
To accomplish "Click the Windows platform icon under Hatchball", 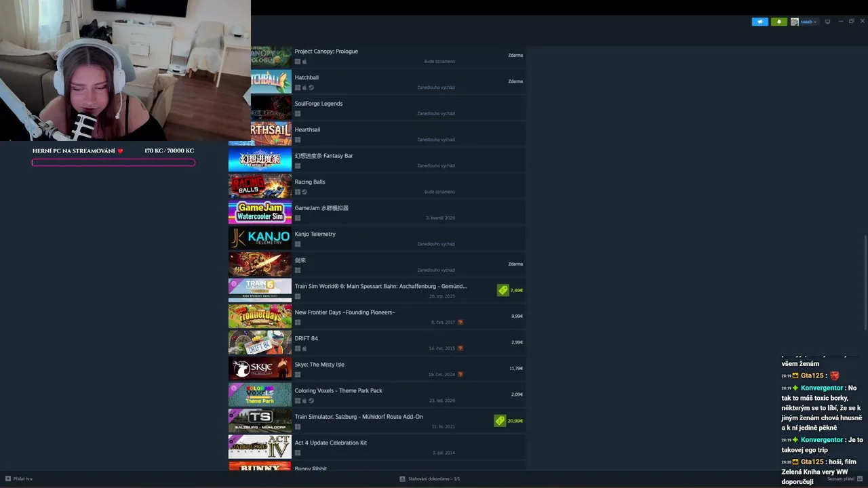I will coord(297,87).
